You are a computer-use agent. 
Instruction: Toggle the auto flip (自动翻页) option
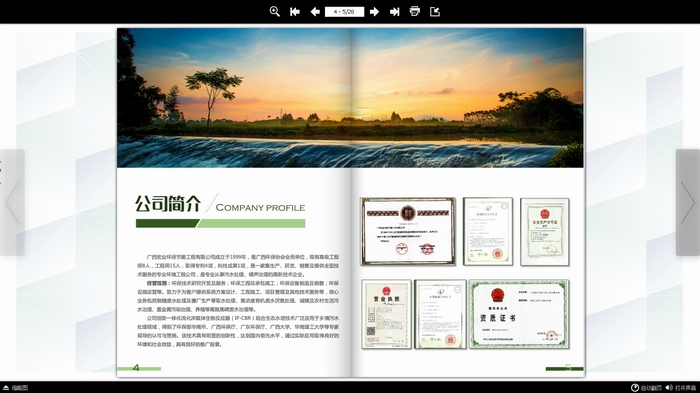(646, 388)
